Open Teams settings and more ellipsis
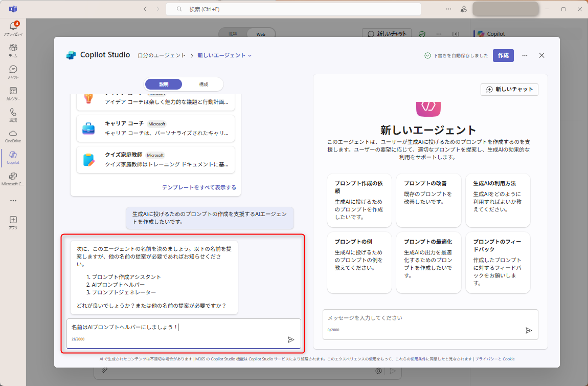Screen dimensions: 588x386 click(x=448, y=9)
